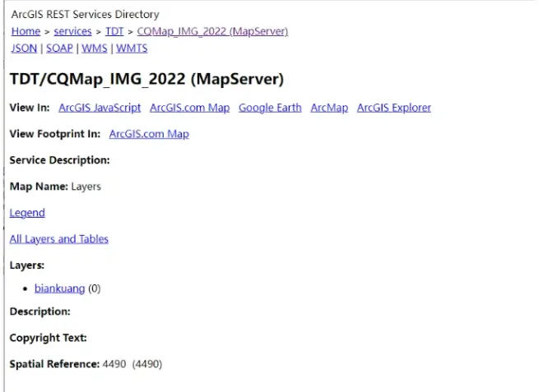Image resolution: width=543 pixels, height=392 pixels.
Task: Open the biankuang layer
Action: 59,288
